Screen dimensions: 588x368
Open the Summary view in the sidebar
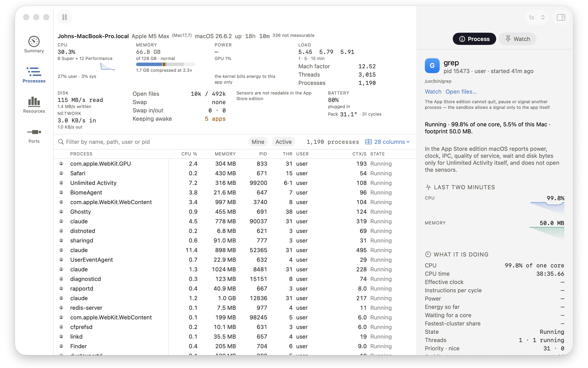(34, 45)
